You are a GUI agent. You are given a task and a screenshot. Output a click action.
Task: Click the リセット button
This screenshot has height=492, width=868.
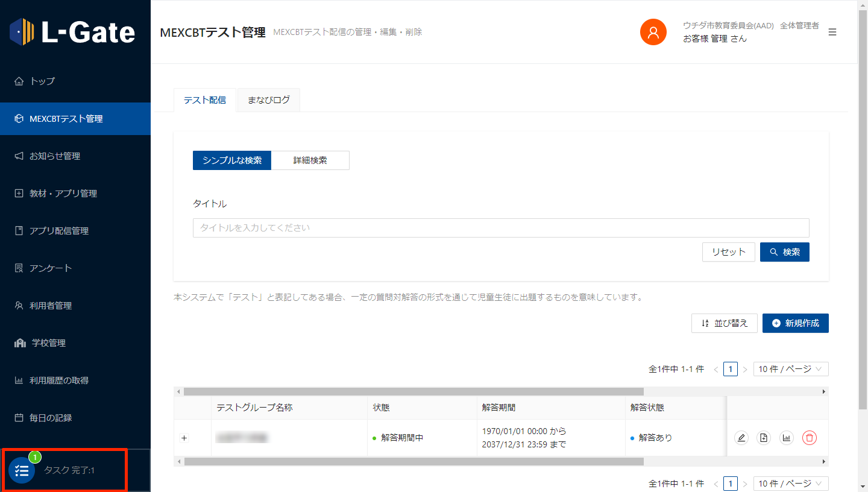coord(728,252)
